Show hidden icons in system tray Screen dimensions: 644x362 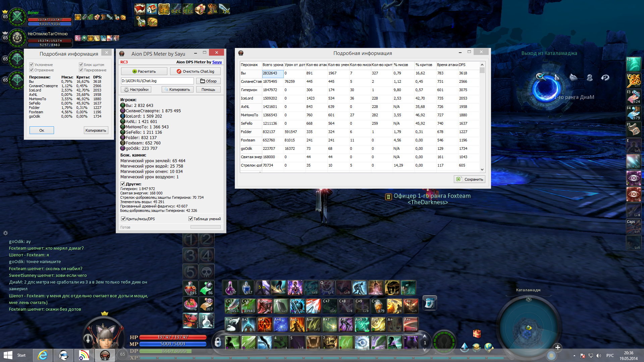click(574, 356)
